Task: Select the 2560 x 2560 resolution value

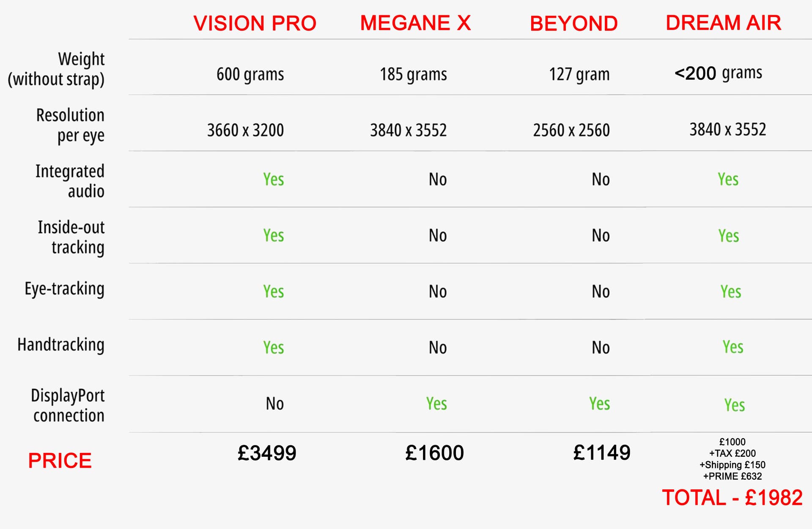Action: point(571,130)
